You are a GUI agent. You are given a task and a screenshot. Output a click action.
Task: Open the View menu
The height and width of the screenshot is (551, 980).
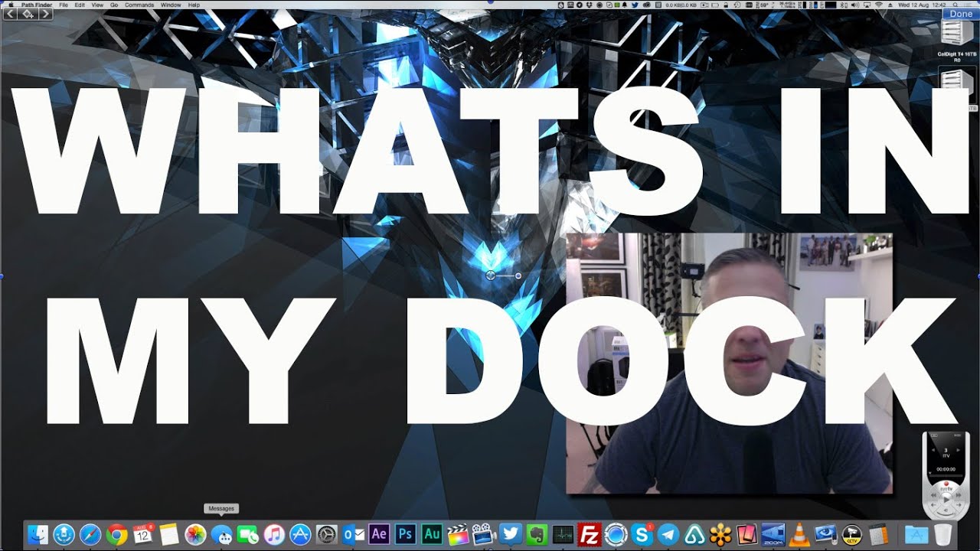point(97,5)
